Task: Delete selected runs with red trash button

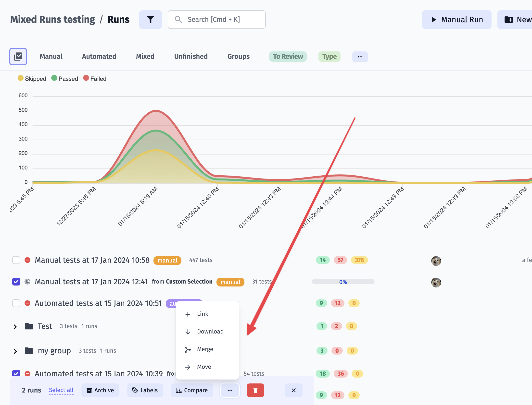Action: tap(255, 390)
